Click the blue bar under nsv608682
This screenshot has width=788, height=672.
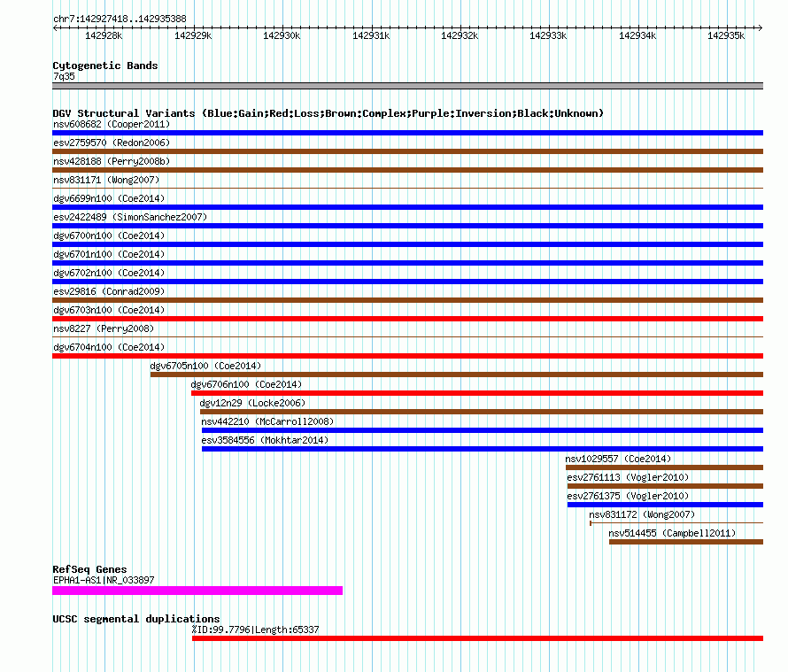[x=407, y=133]
